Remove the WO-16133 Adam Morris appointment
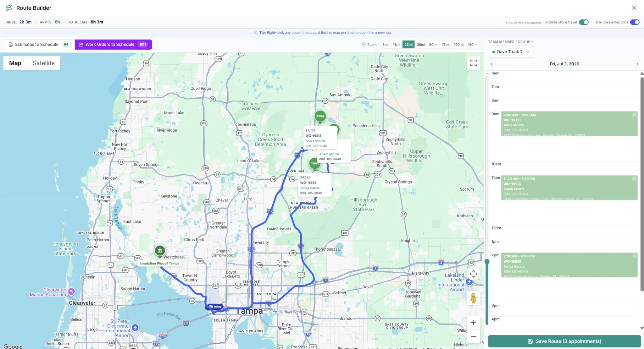The image size is (644, 349). pyautogui.click(x=634, y=179)
